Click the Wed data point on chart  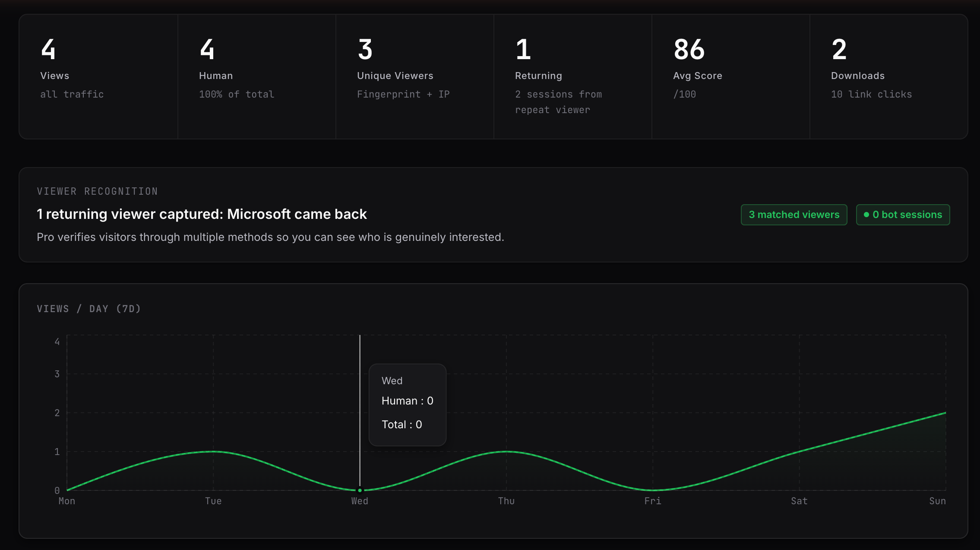pyautogui.click(x=360, y=490)
